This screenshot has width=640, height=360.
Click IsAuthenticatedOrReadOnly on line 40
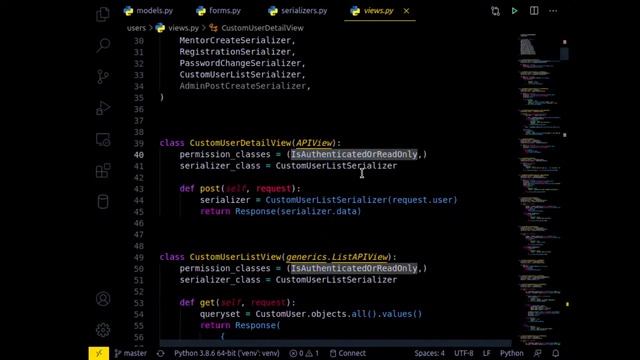coord(354,155)
